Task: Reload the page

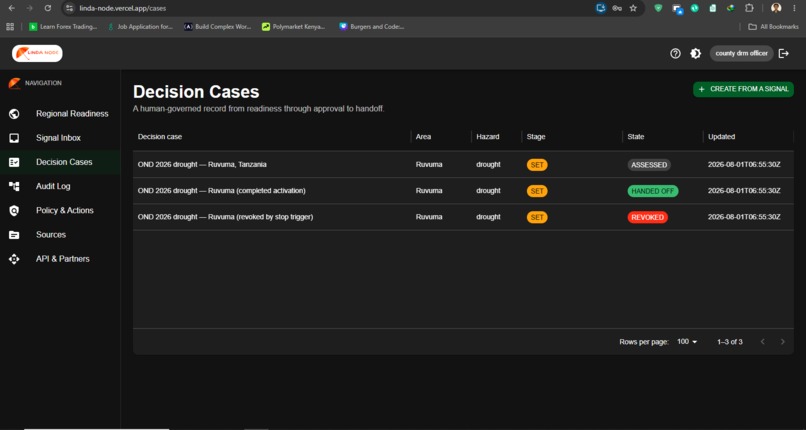Action: coord(48,8)
